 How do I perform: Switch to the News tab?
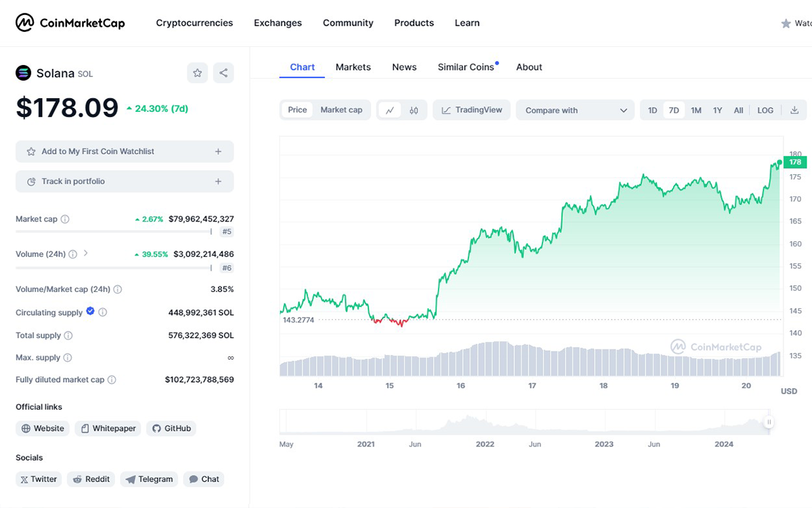pyautogui.click(x=404, y=67)
